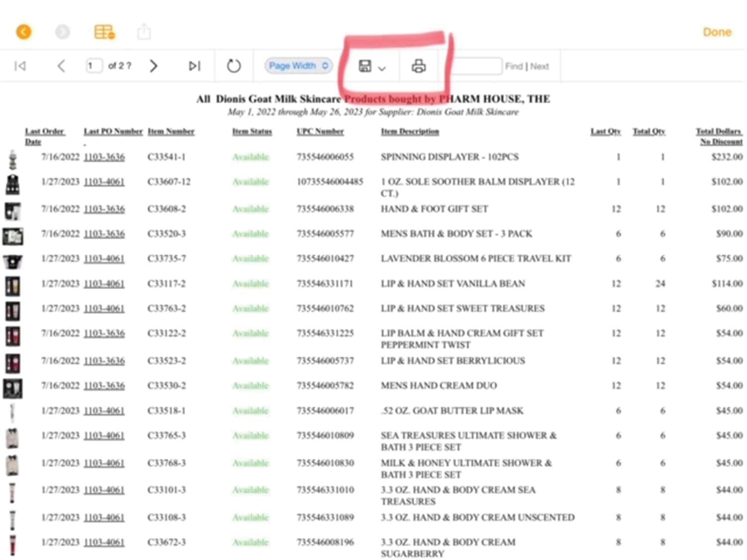The width and height of the screenshot is (747, 560).
Task: Open the Lavender Blossom Travel Kit thumbnail
Action: [12, 261]
